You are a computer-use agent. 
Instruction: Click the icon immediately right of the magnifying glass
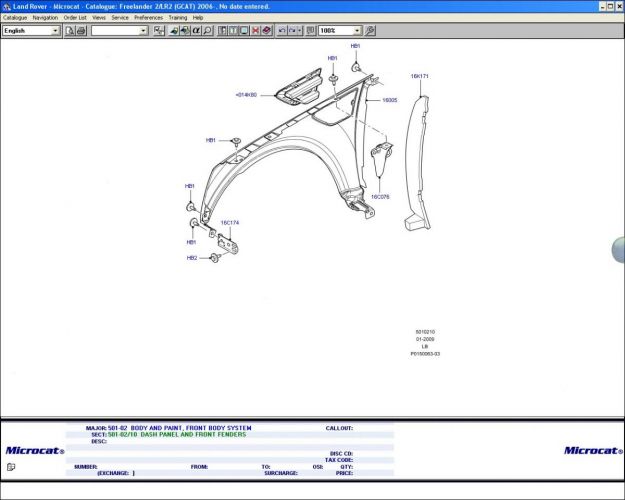coord(222,31)
